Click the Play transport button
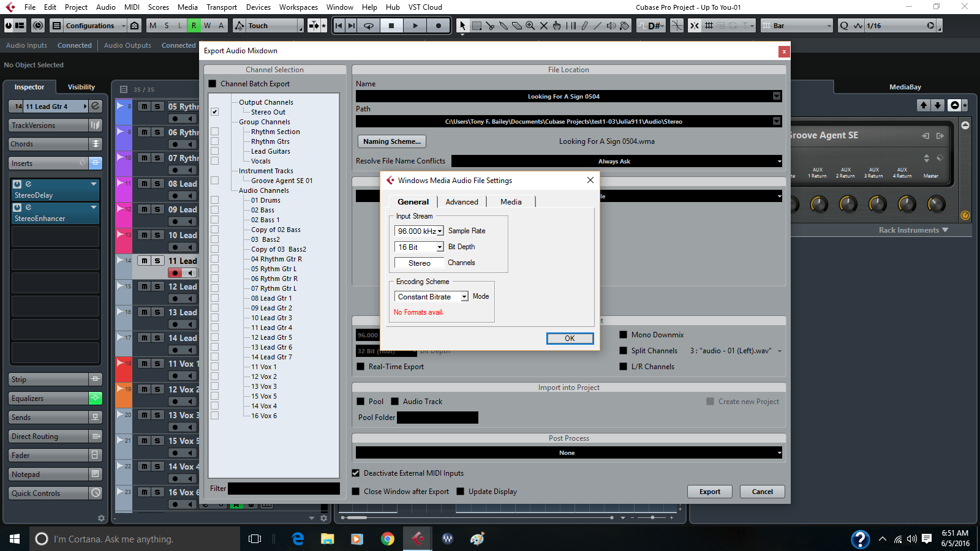Image resolution: width=980 pixels, height=551 pixels. click(x=415, y=26)
